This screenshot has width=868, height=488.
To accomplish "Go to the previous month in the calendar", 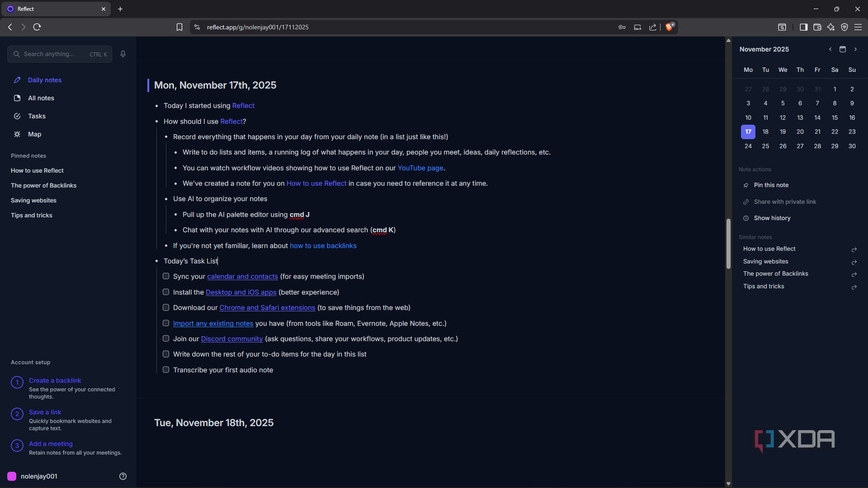I will point(830,49).
